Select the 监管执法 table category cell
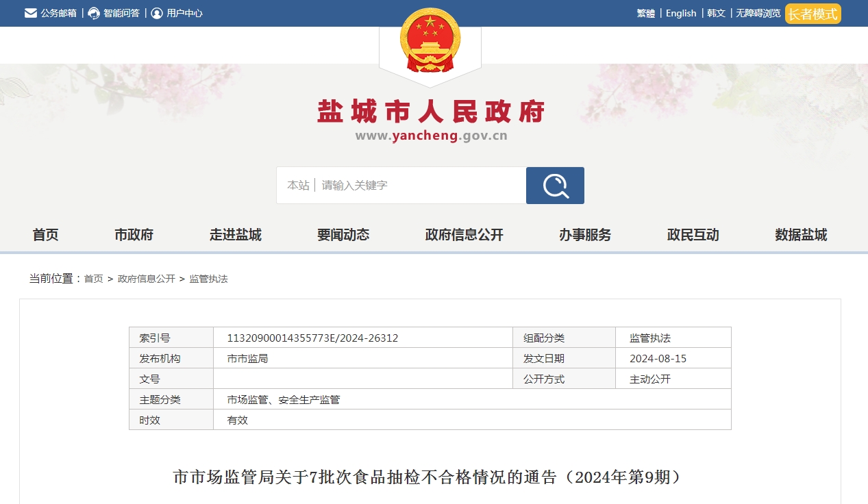The height and width of the screenshot is (504, 868). tap(673, 338)
